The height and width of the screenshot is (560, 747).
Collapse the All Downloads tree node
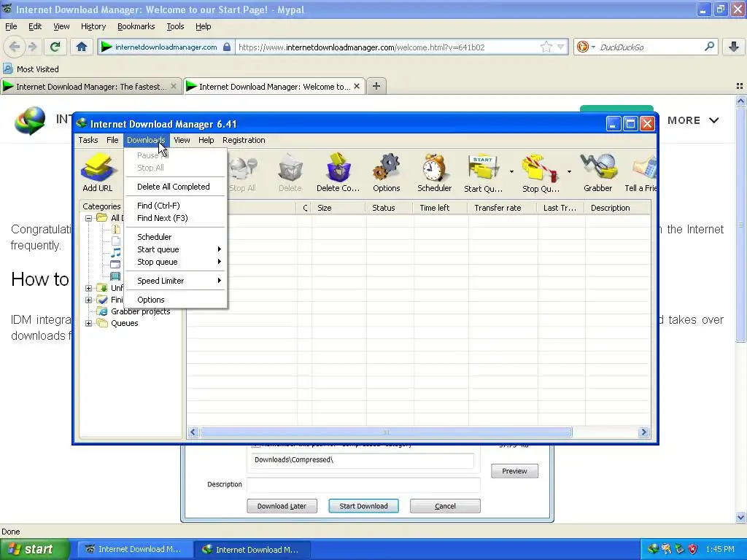click(x=88, y=218)
